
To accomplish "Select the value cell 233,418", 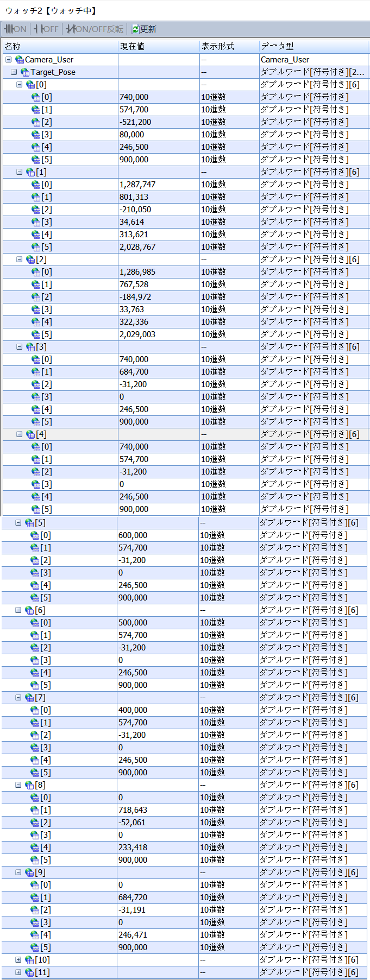I will pos(158,848).
